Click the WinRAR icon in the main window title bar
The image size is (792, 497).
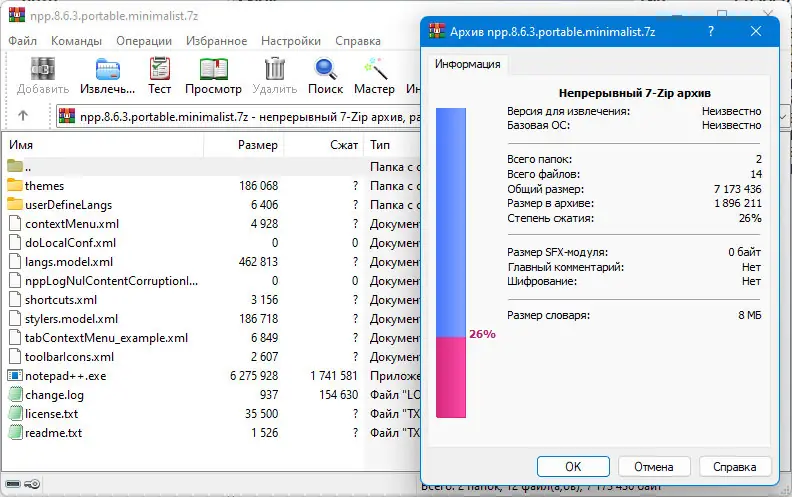[x=17, y=15]
